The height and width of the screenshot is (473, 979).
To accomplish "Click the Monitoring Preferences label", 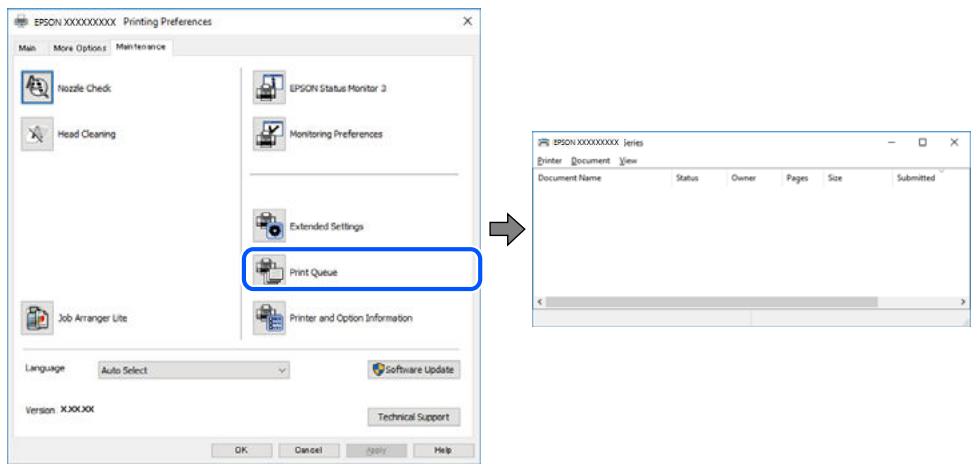I will click(336, 134).
